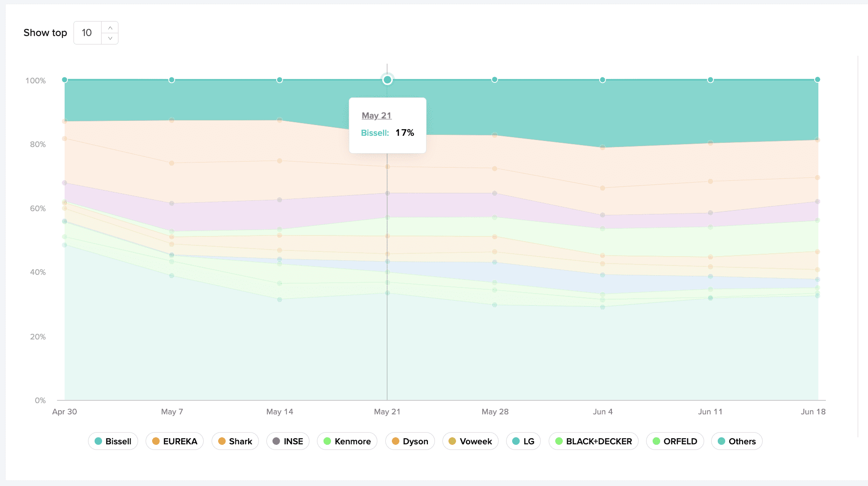Click the Bissell percentage in the tooltip
Image resolution: width=868 pixels, height=486 pixels.
405,133
